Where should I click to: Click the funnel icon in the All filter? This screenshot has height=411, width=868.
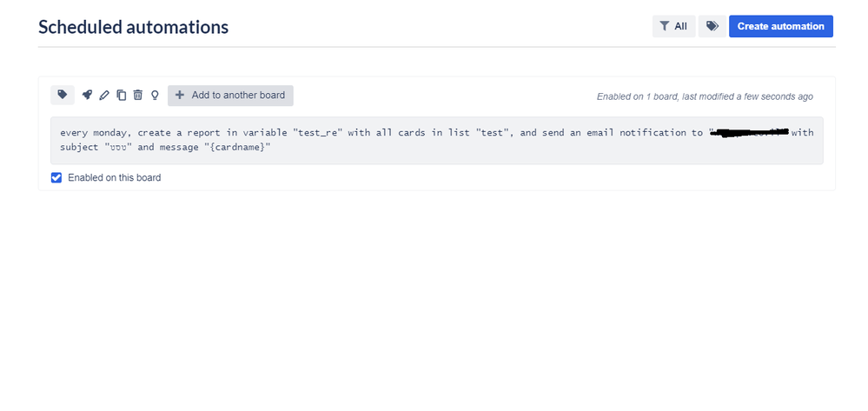click(x=665, y=26)
